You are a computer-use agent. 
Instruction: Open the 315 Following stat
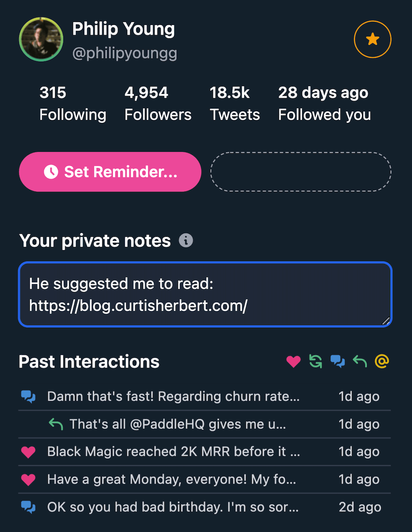click(73, 104)
